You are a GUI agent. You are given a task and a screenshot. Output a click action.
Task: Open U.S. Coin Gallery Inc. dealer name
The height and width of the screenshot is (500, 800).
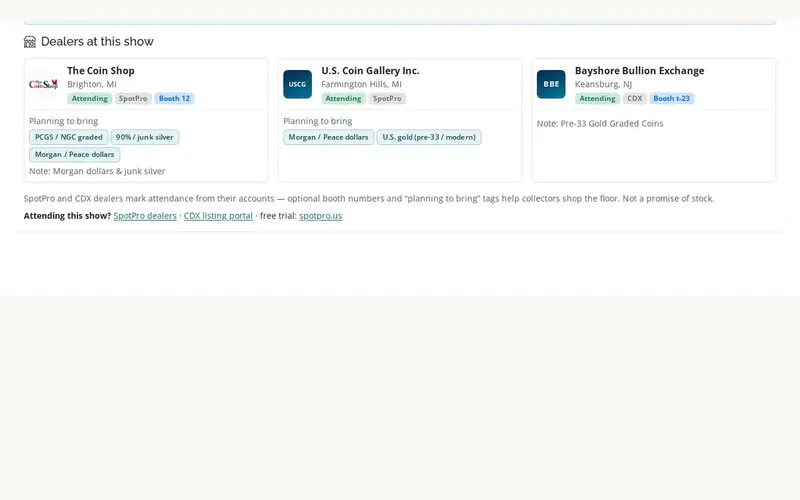point(370,70)
